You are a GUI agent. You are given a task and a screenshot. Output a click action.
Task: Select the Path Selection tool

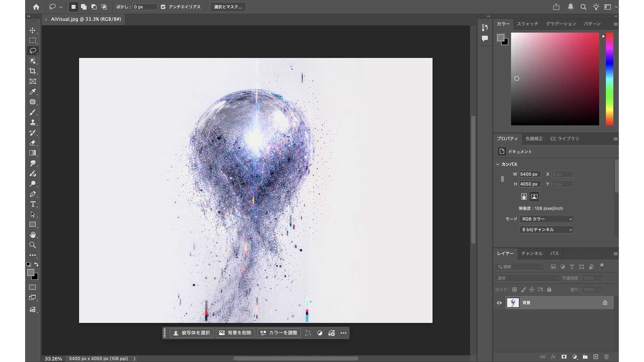coord(33,215)
